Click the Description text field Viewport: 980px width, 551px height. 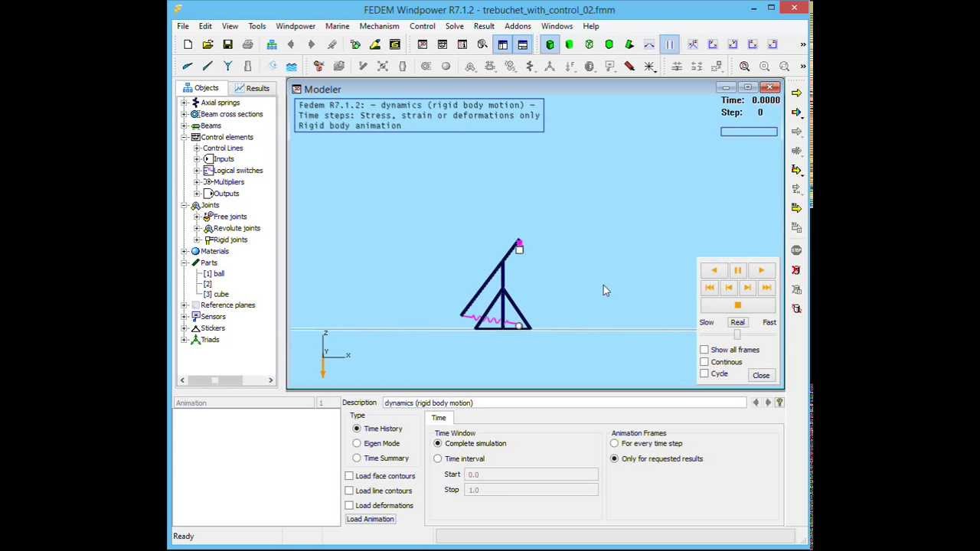tap(563, 403)
